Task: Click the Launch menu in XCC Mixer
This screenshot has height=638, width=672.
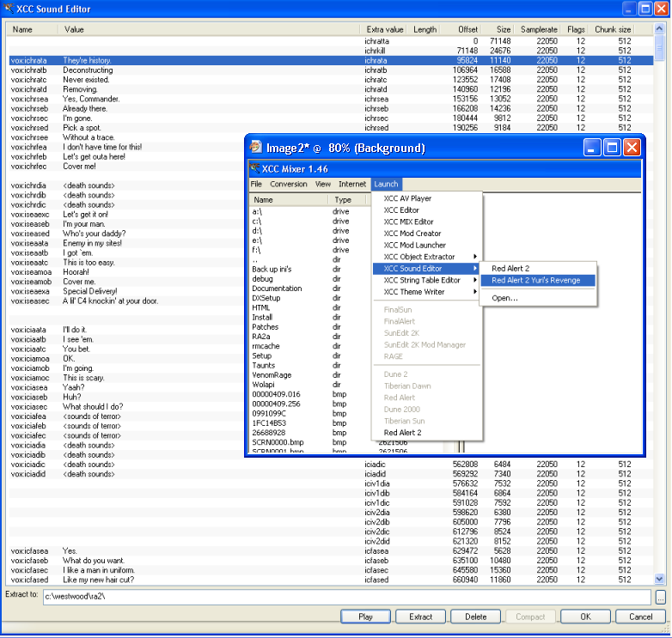Action: point(386,184)
